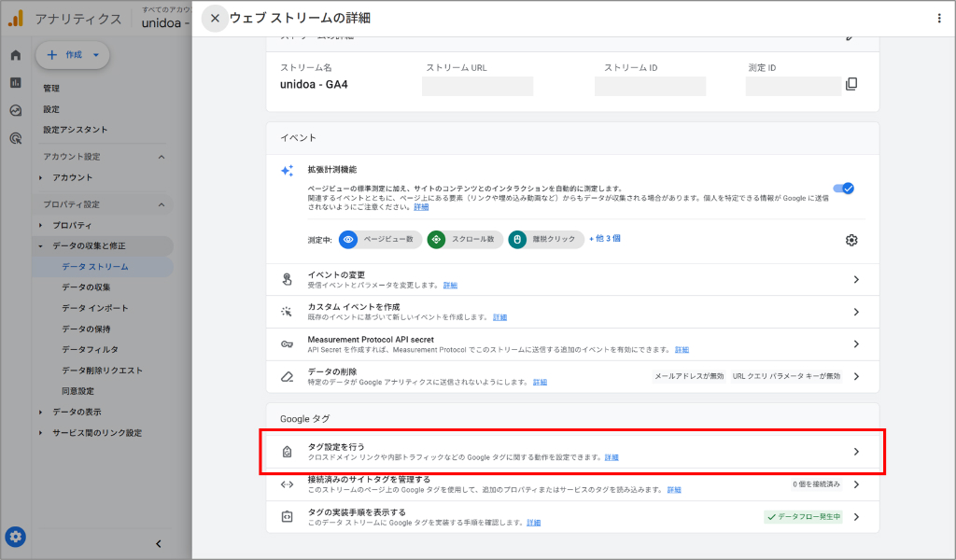Open the enhanced measurement settings gear
The width and height of the screenshot is (956, 560).
[851, 240]
